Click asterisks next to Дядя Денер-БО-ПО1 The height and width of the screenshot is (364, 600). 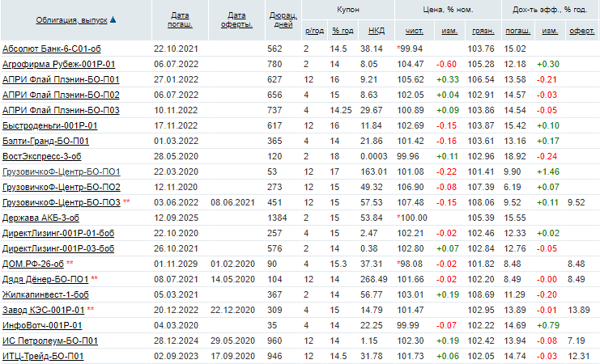tap(94, 278)
